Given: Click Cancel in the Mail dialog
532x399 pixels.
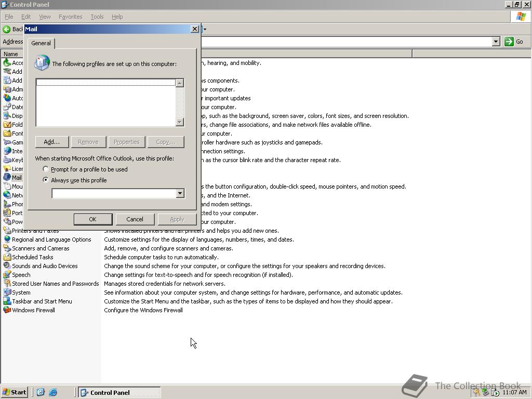Looking at the screenshot, I should click(x=135, y=219).
